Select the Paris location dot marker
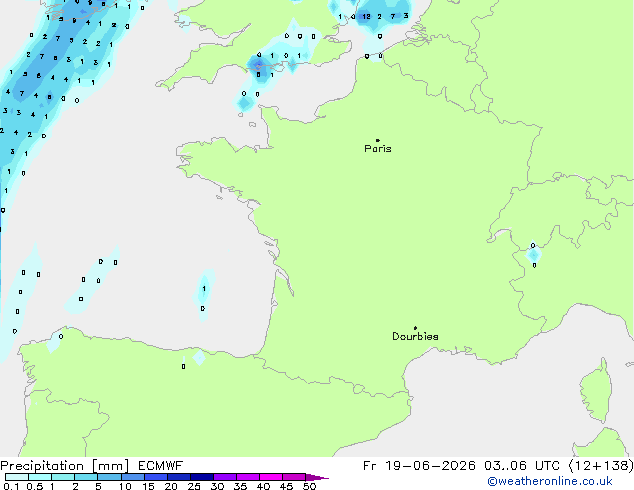Viewport: 634px width, 490px height. (x=378, y=140)
